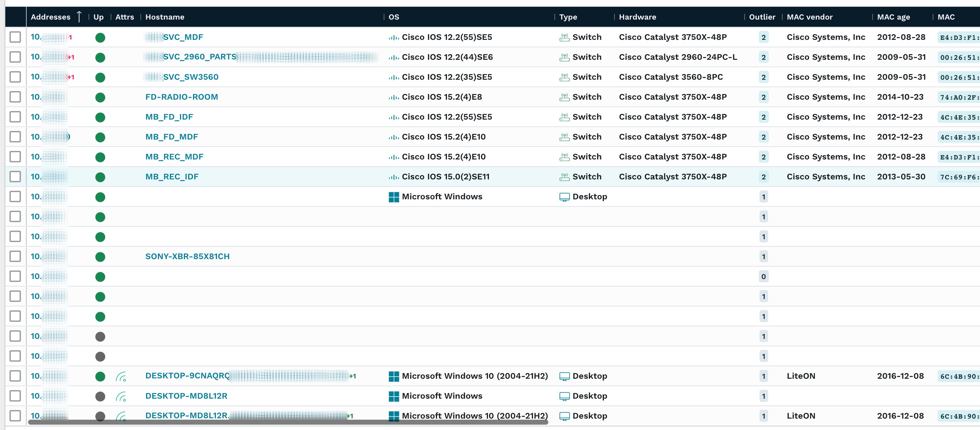Sort by Up column header

coord(98,17)
